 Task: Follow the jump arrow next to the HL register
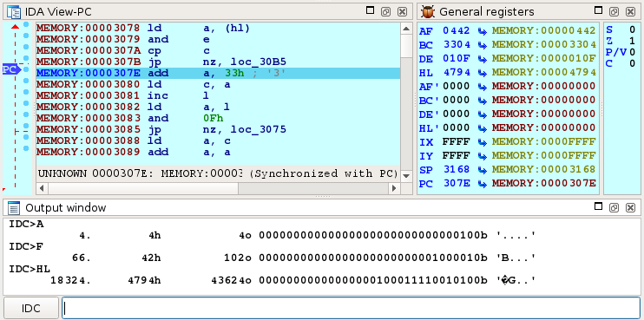(483, 73)
